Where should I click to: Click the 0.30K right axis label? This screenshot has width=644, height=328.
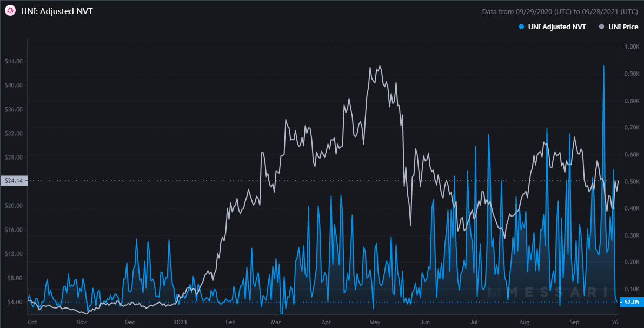(632, 235)
